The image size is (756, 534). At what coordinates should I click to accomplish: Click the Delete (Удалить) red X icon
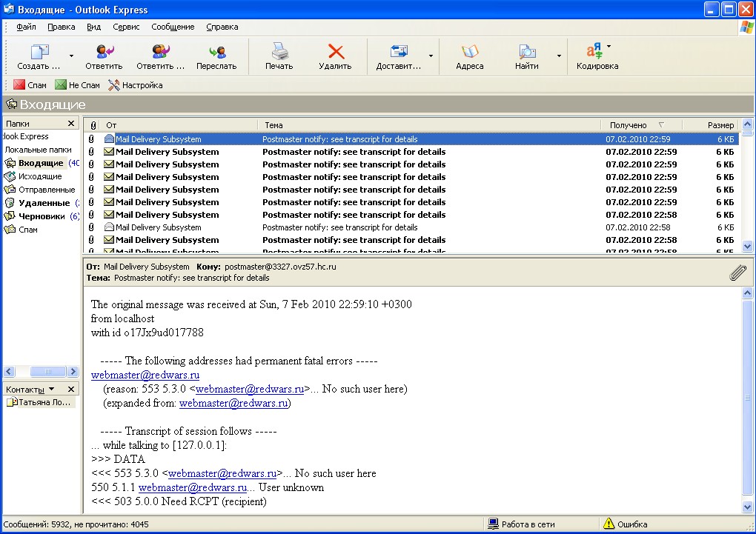336,52
